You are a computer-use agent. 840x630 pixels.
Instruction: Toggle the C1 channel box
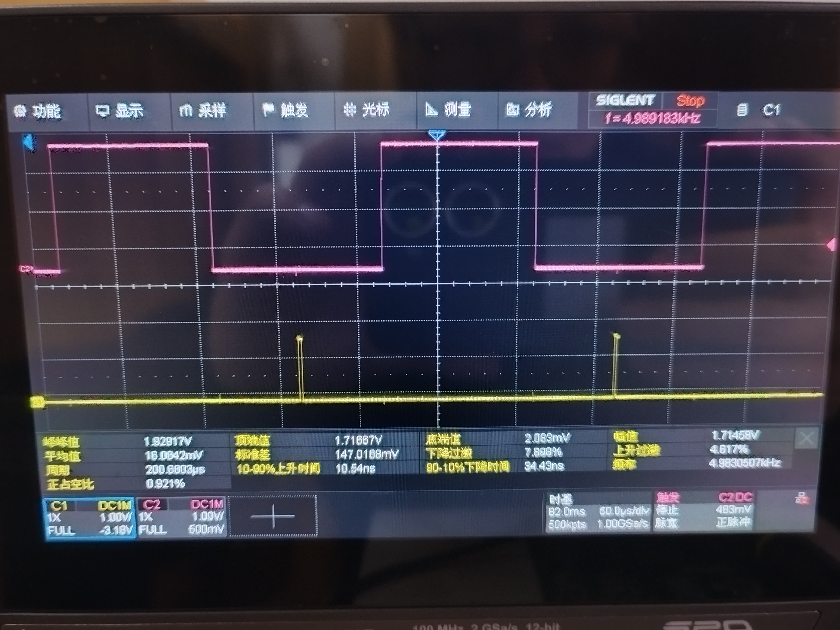pos(90,517)
